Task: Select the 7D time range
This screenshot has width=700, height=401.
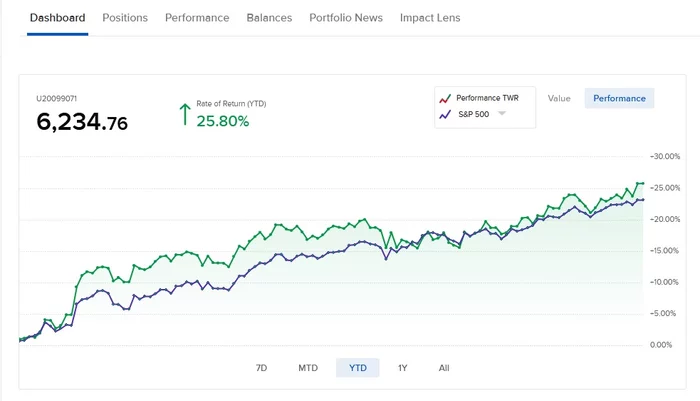Action: (261, 368)
